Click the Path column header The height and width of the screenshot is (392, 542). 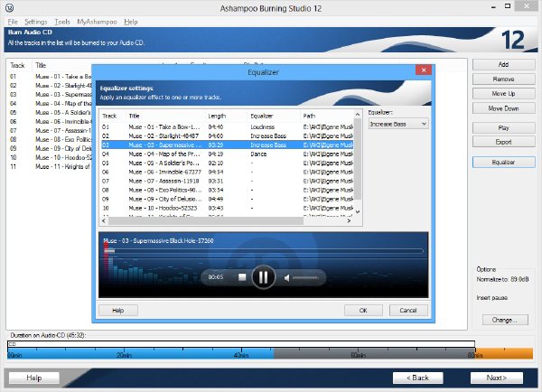327,116
